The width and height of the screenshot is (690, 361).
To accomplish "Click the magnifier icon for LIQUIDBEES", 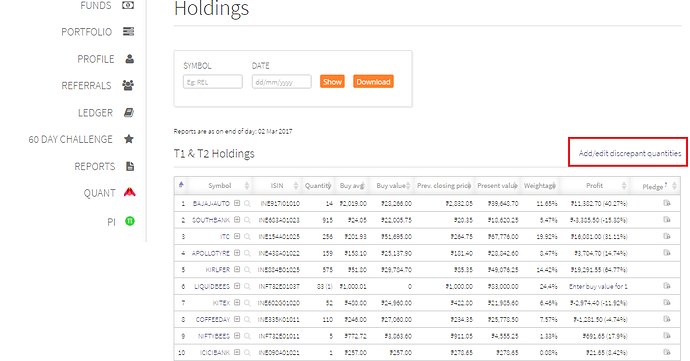I will tap(247, 287).
